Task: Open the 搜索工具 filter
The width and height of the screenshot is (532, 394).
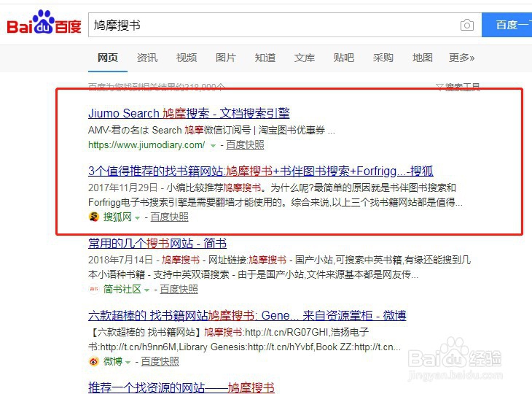Action: (x=458, y=87)
